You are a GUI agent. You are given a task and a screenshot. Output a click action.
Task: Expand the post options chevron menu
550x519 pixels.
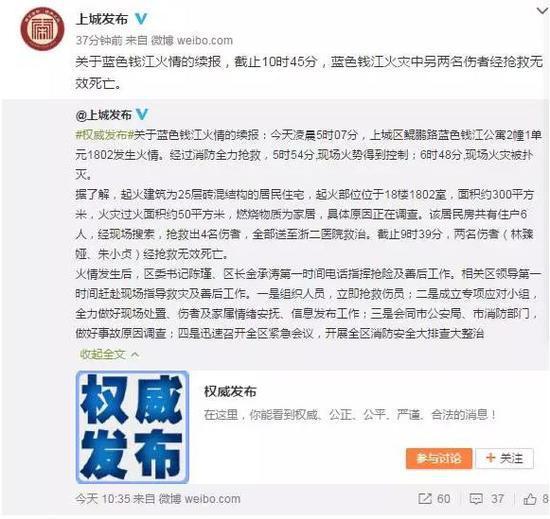(x=542, y=11)
